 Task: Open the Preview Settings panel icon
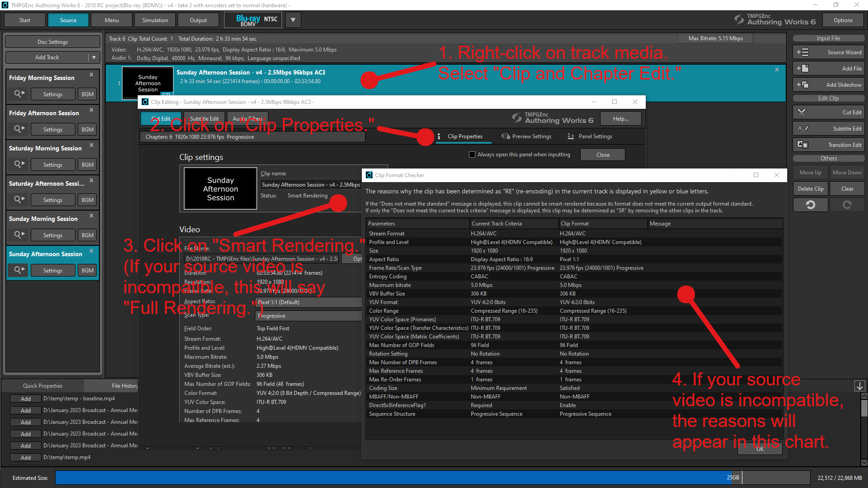pyautogui.click(x=506, y=136)
